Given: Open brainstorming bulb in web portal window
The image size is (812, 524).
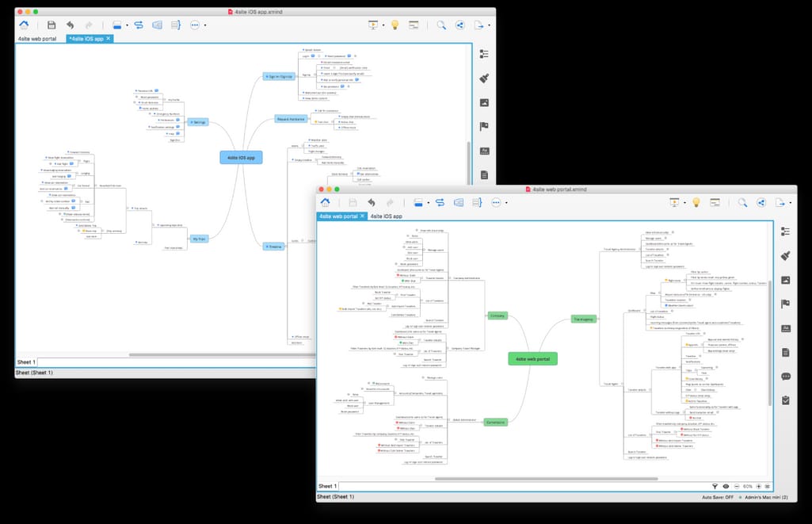Looking at the screenshot, I should (696, 202).
